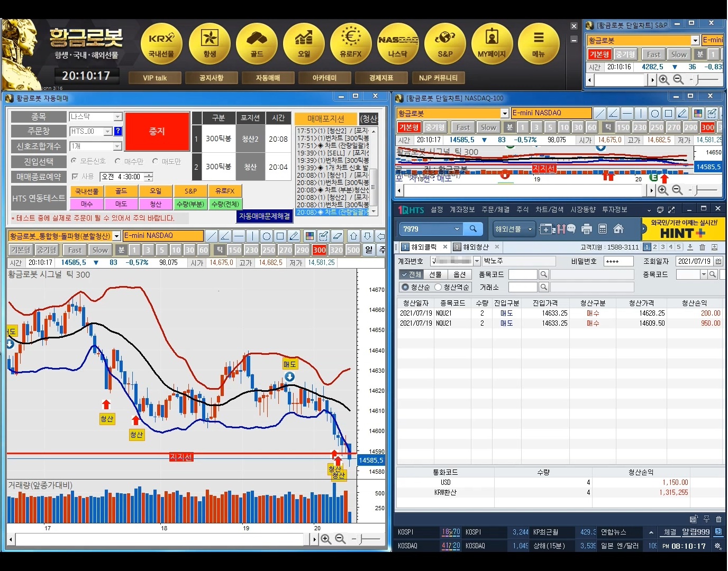Screen dimensions: 728x571
Task: Select pencil drawing tool in main chart toolbar
Action: [x=294, y=236]
